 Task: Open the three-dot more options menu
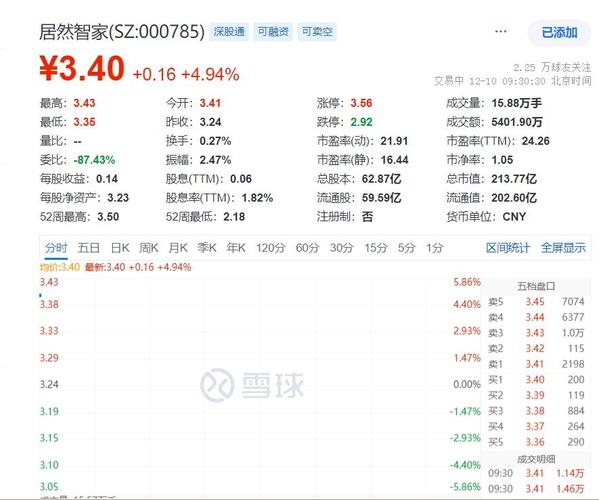click(500, 32)
